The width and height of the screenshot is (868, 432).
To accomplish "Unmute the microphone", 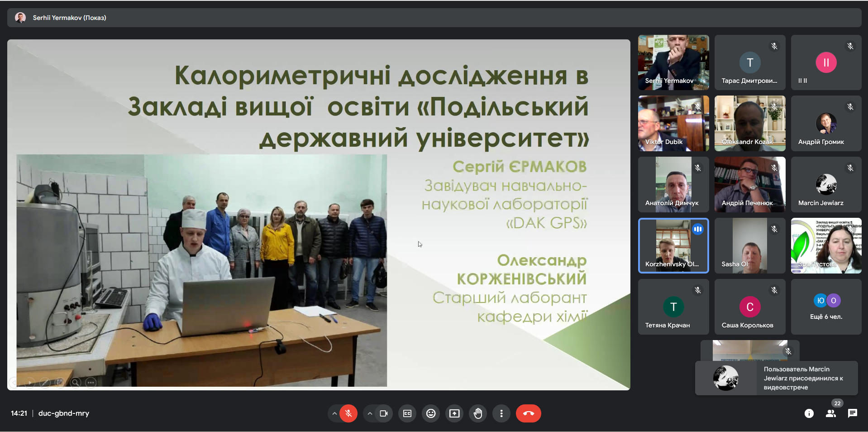I will click(x=348, y=413).
